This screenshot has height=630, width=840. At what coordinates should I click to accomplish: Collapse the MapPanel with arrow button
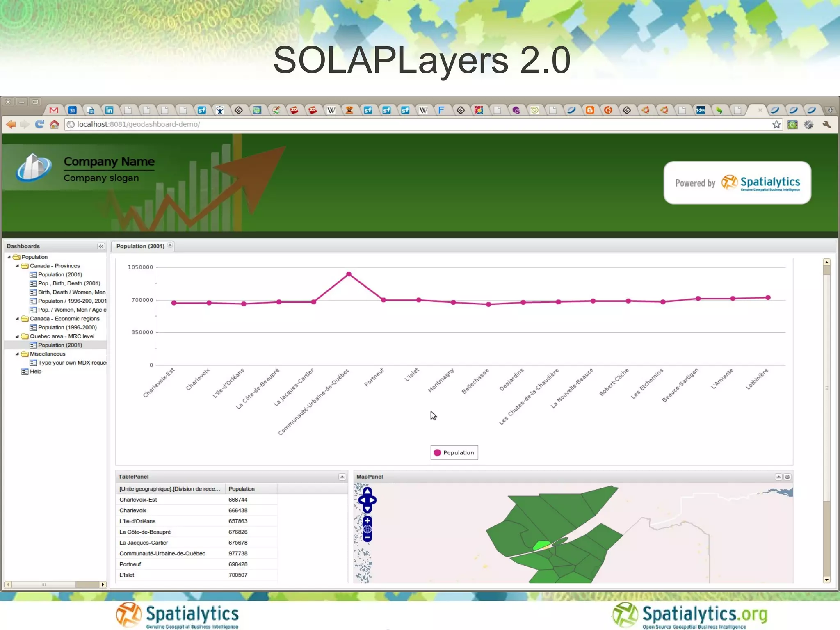(x=778, y=477)
